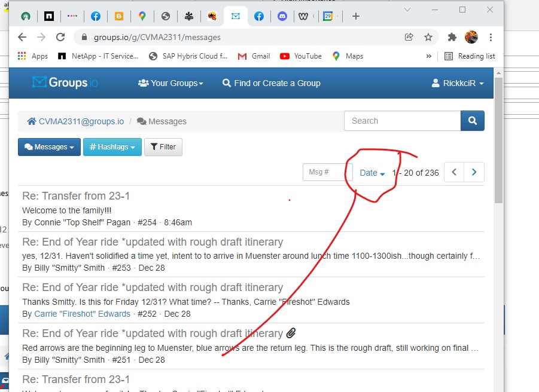Open the Gmail bookmark
Viewport: 539px width, 392px height.
click(254, 56)
